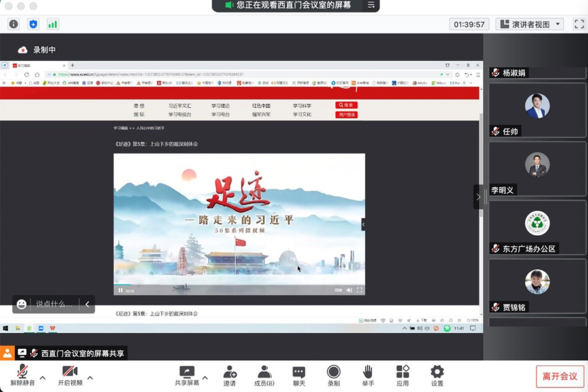Open the 聊天 chat panel
The height and width of the screenshot is (392, 588).
(x=299, y=376)
